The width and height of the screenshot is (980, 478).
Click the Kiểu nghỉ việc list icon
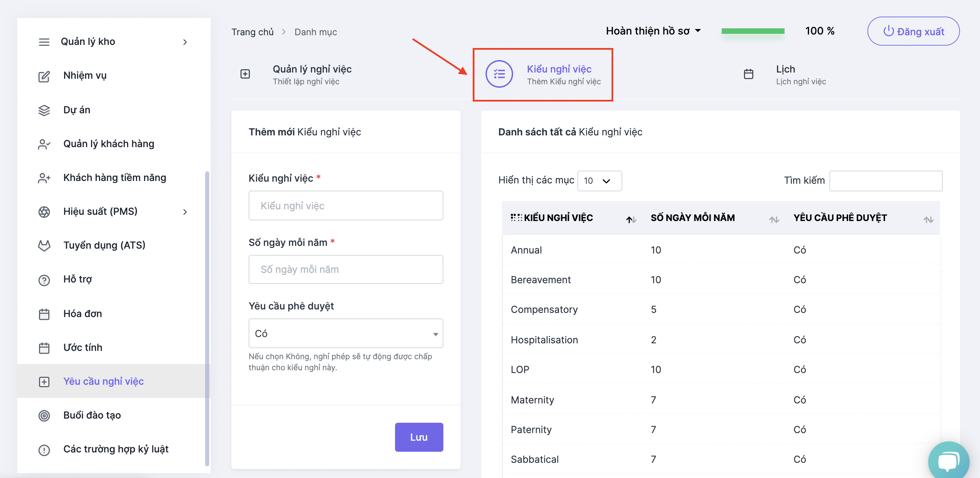(x=499, y=74)
